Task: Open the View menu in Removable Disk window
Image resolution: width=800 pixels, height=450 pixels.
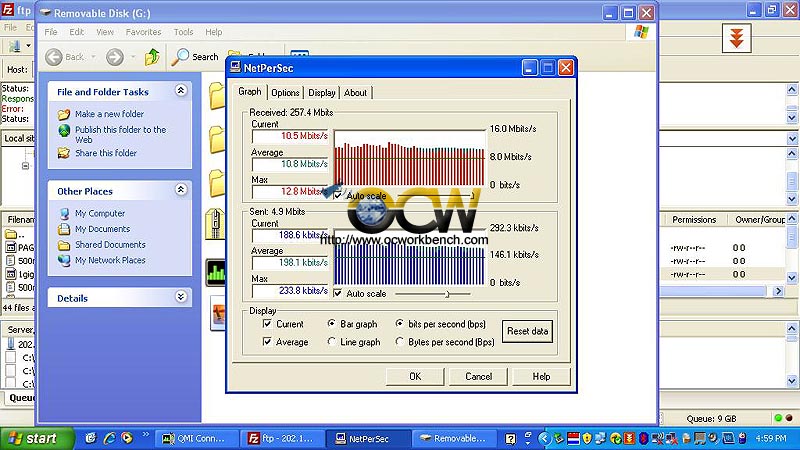Action: tap(105, 32)
